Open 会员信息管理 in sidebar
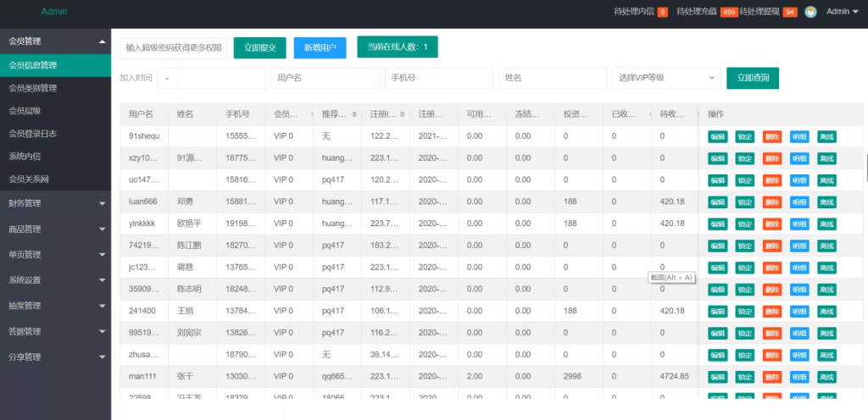The image size is (868, 420). point(55,65)
